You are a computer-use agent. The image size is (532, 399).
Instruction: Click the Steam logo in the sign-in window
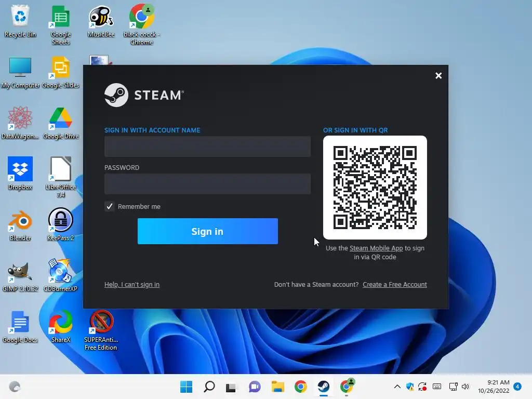144,95
